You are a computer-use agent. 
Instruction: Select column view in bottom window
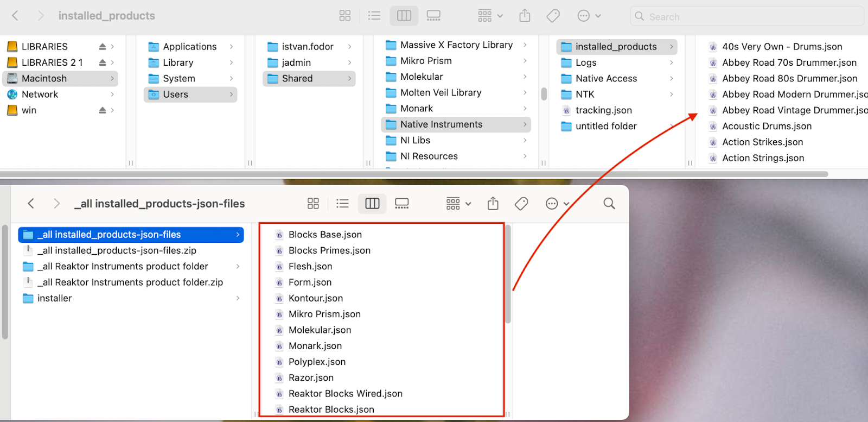pyautogui.click(x=372, y=204)
